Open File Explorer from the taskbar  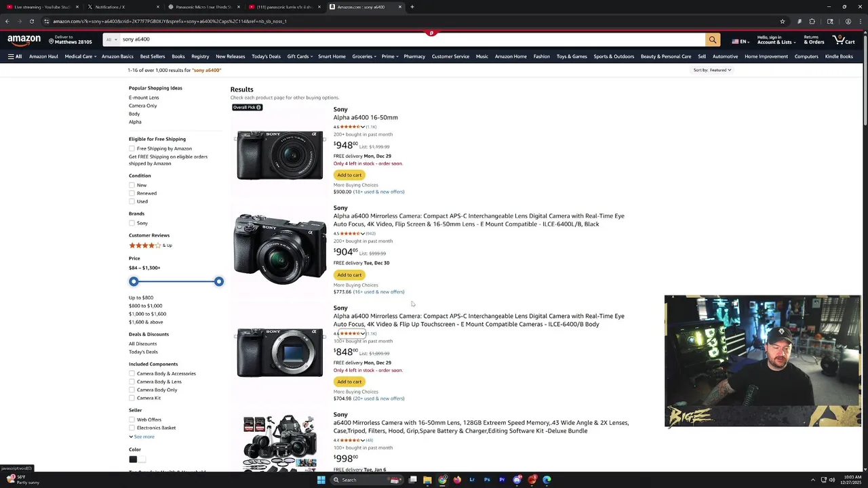[x=427, y=480]
